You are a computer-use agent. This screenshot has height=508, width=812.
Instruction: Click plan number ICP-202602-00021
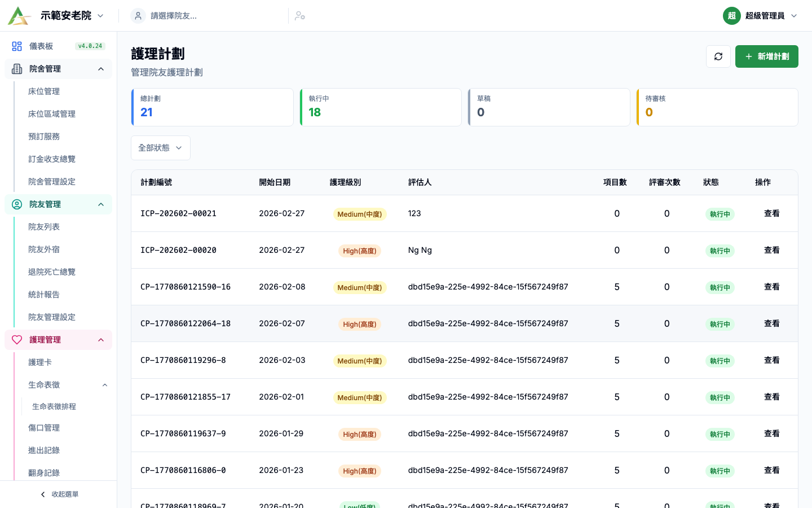coord(178,213)
